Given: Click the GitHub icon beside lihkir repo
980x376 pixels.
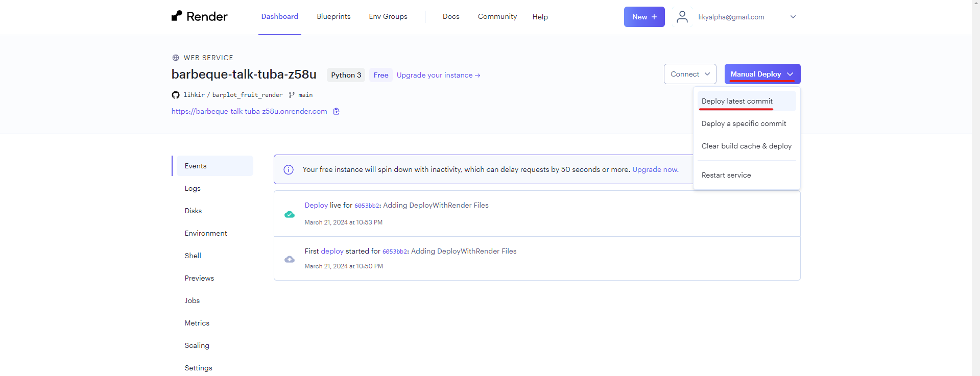Looking at the screenshot, I should 176,95.
